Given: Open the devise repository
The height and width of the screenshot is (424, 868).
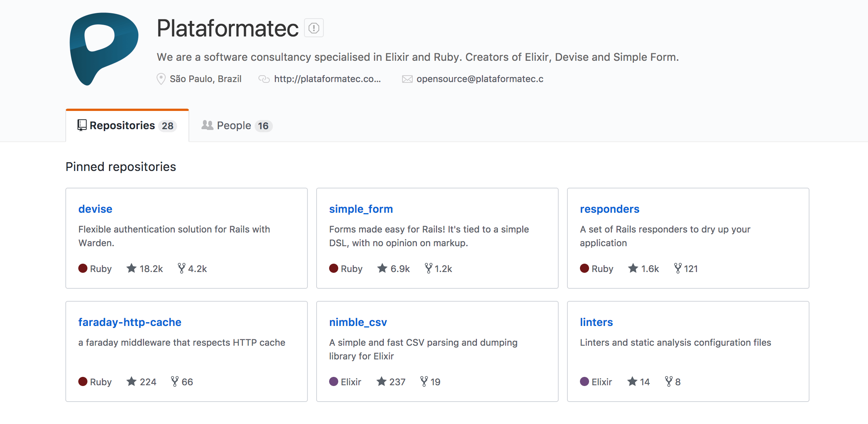Looking at the screenshot, I should pyautogui.click(x=95, y=209).
